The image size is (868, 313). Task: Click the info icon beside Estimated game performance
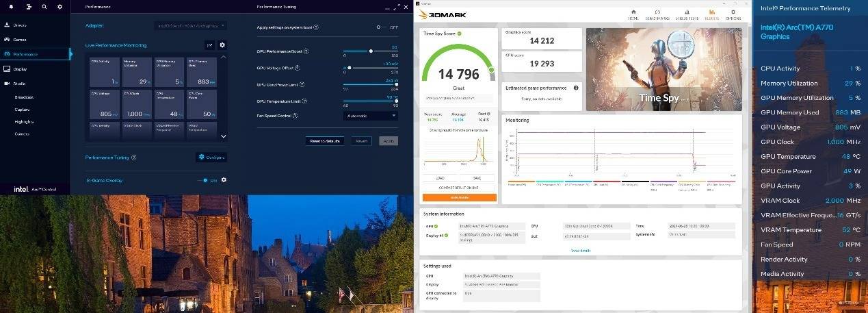click(x=576, y=88)
